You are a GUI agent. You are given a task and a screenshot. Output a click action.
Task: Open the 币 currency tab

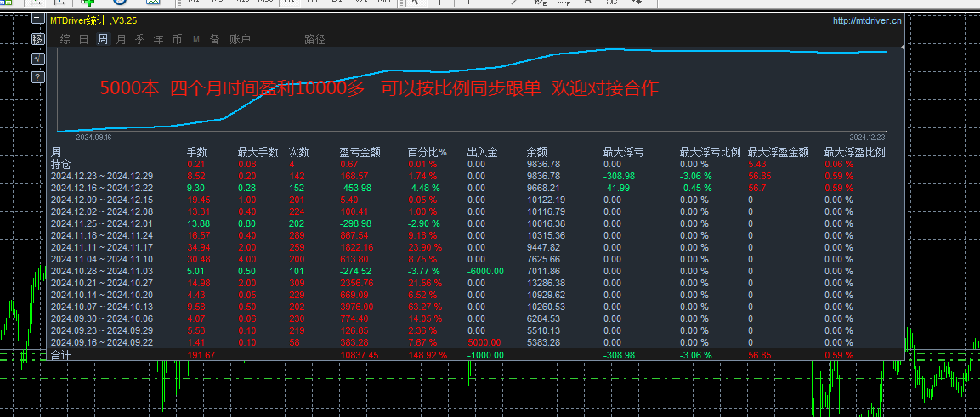(x=178, y=39)
